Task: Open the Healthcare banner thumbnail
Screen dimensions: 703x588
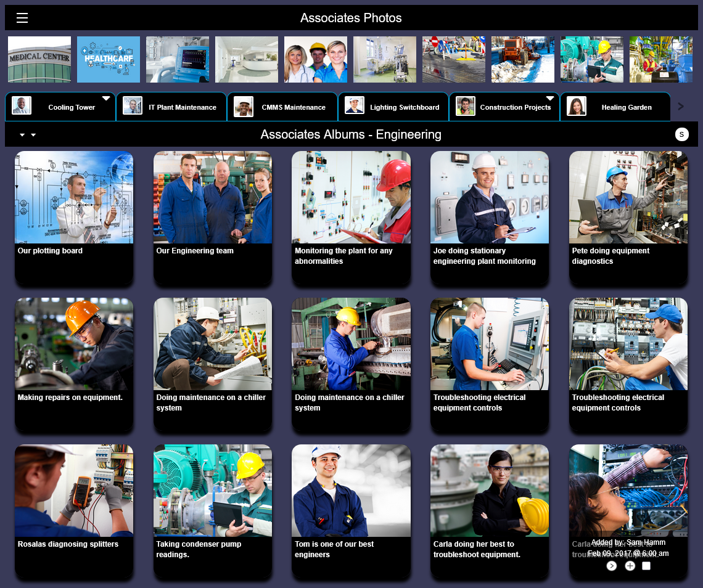Action: (x=109, y=59)
